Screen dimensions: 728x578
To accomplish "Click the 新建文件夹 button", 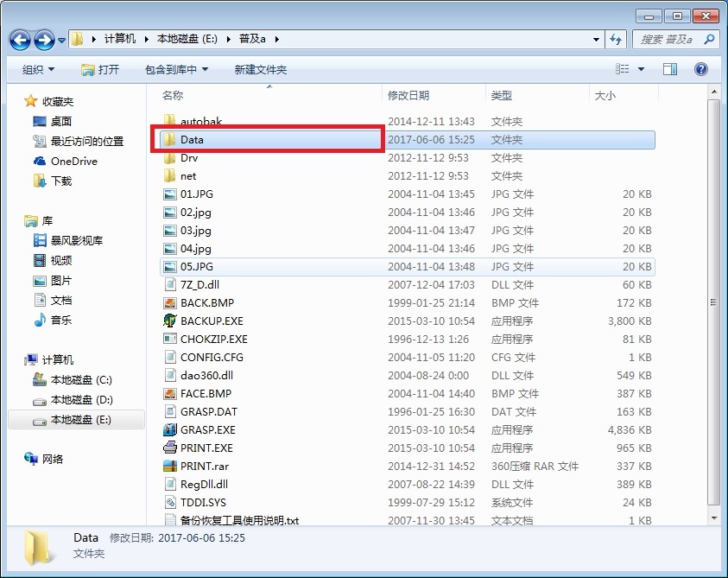I will coord(260,69).
